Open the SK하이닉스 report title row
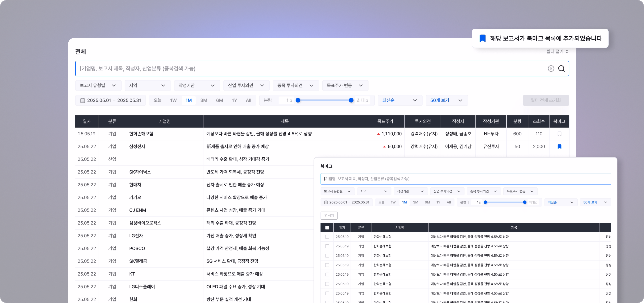 (x=235, y=172)
